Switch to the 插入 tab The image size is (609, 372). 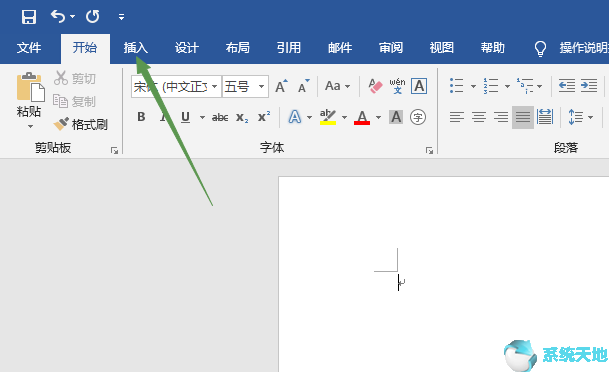point(136,48)
